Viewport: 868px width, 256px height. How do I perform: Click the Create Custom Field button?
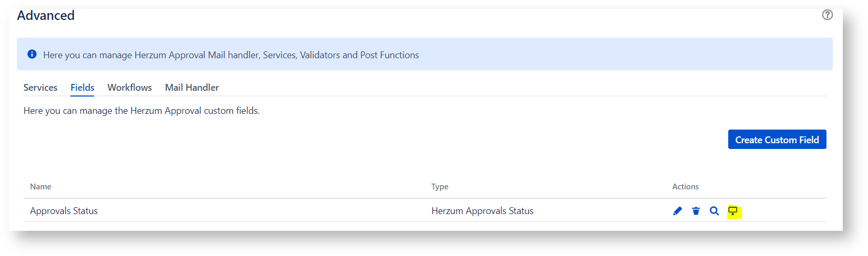[777, 140]
